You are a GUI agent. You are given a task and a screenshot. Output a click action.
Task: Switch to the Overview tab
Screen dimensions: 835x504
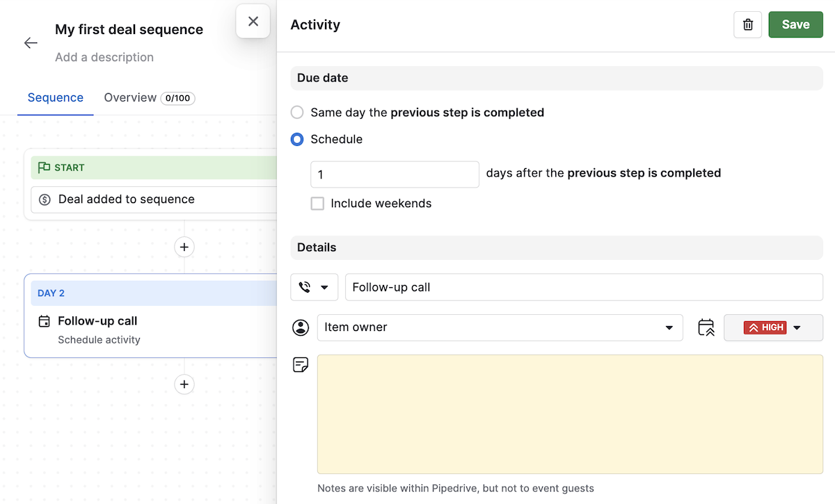click(x=130, y=97)
